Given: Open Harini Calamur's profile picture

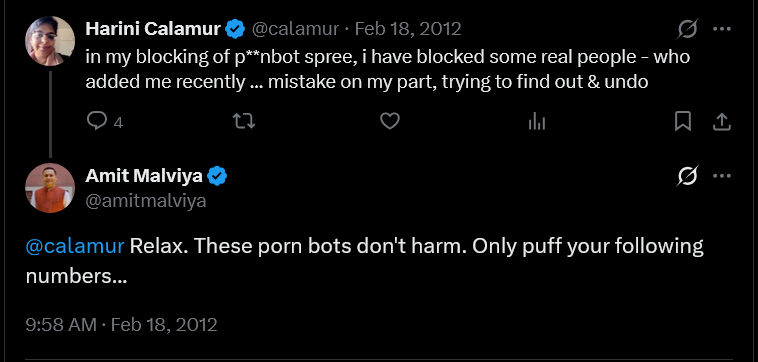Looking at the screenshot, I should click(50, 41).
